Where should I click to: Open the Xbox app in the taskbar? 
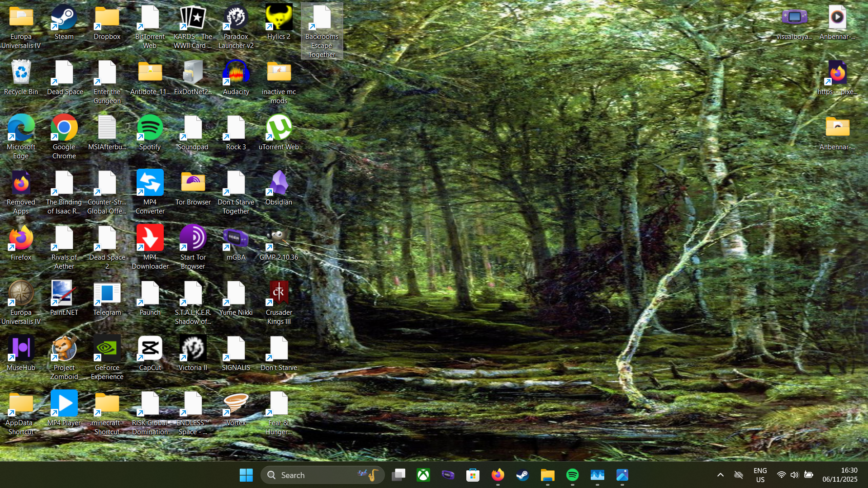point(423,475)
